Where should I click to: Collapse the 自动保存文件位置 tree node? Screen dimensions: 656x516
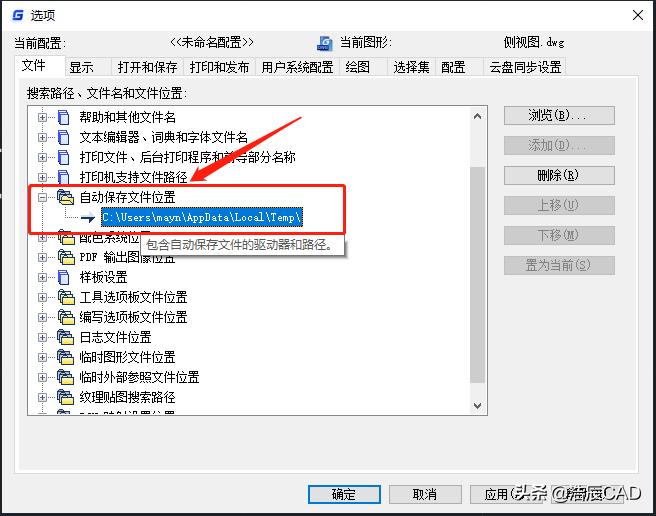pos(42,197)
